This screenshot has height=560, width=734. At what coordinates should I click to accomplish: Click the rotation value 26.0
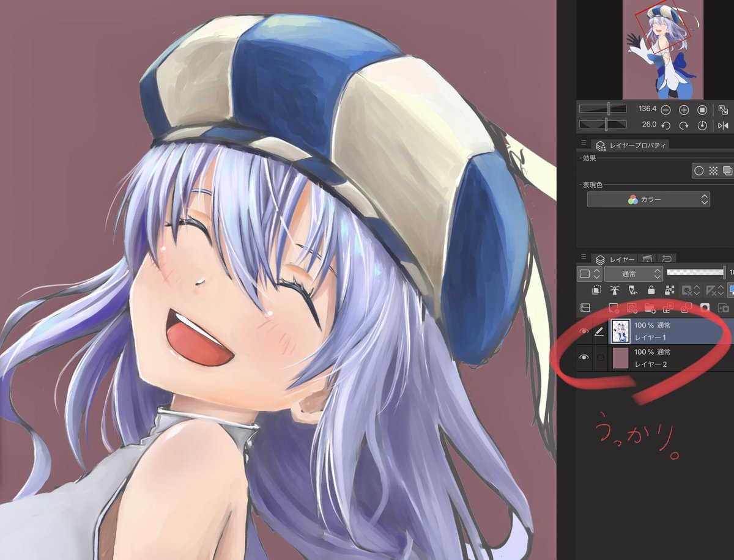coord(649,124)
